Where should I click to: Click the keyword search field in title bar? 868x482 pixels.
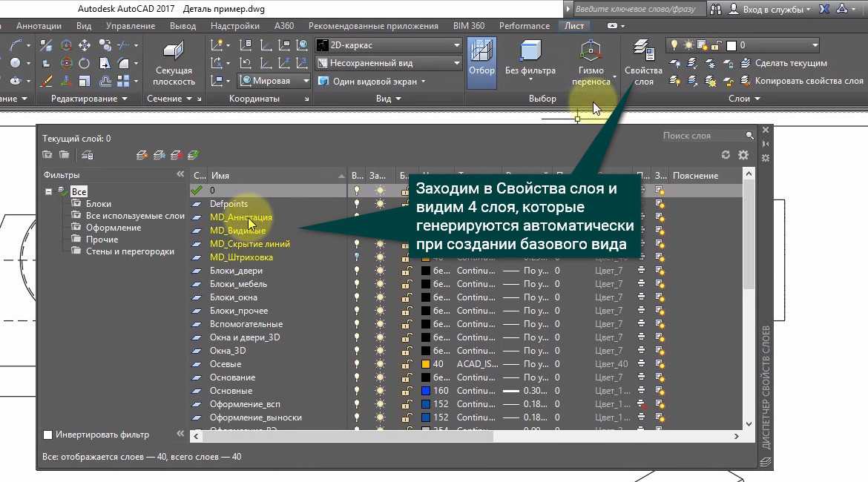(x=640, y=9)
